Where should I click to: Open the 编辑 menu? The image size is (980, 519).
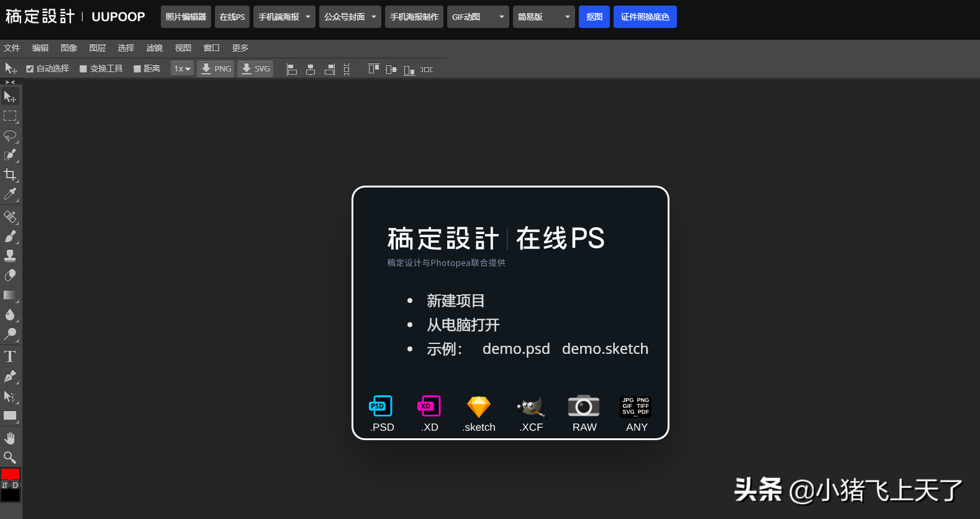tap(40, 48)
